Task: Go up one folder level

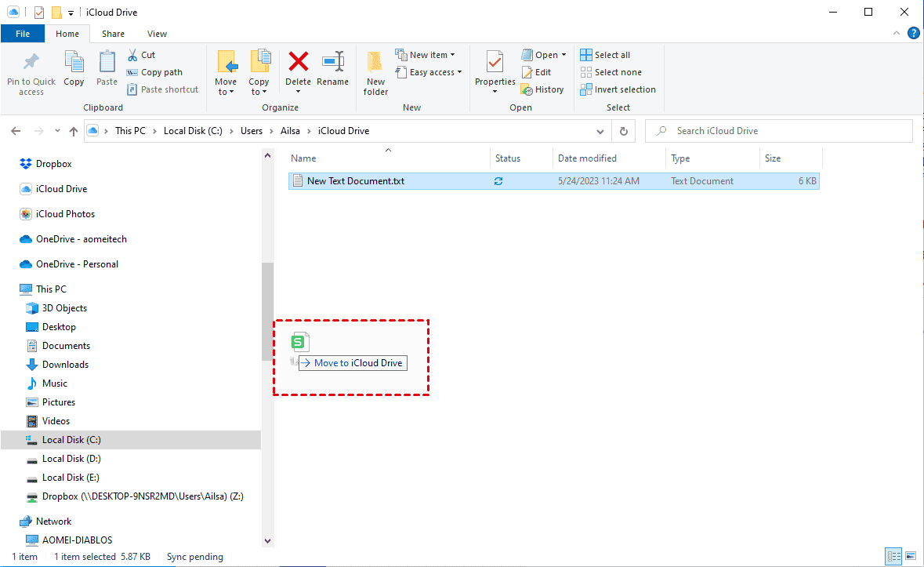Action: pyautogui.click(x=74, y=131)
